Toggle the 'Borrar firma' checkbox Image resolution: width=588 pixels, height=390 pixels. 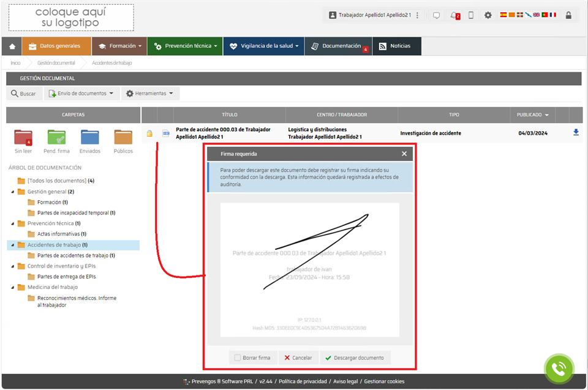[x=238, y=358]
